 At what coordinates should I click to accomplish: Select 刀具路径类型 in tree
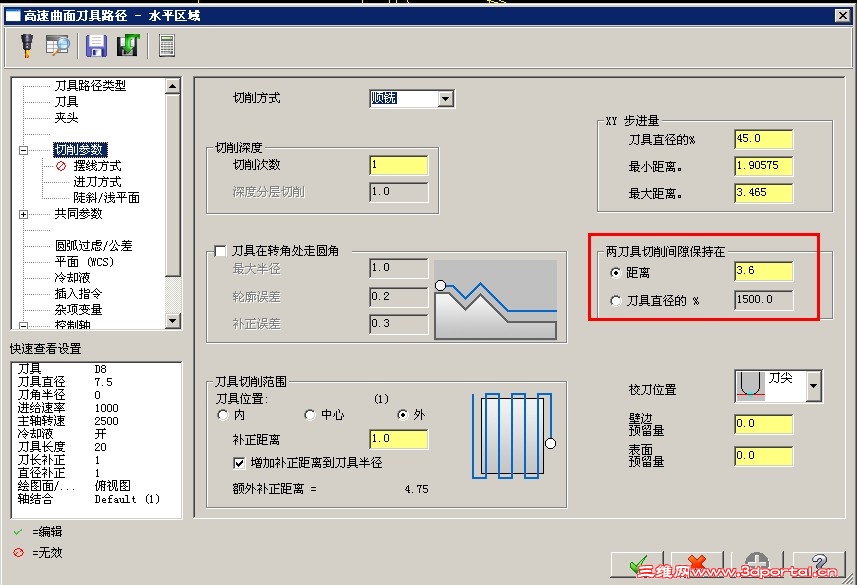pos(90,86)
